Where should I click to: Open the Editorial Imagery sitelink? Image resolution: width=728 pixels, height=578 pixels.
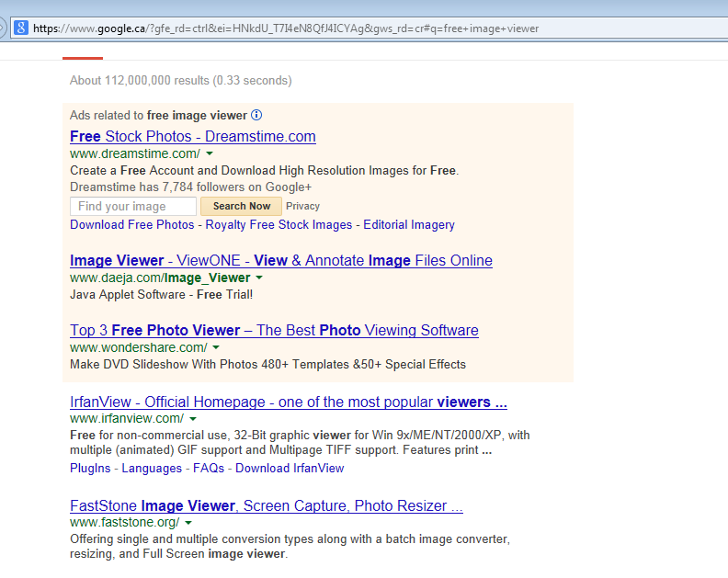[408, 225]
